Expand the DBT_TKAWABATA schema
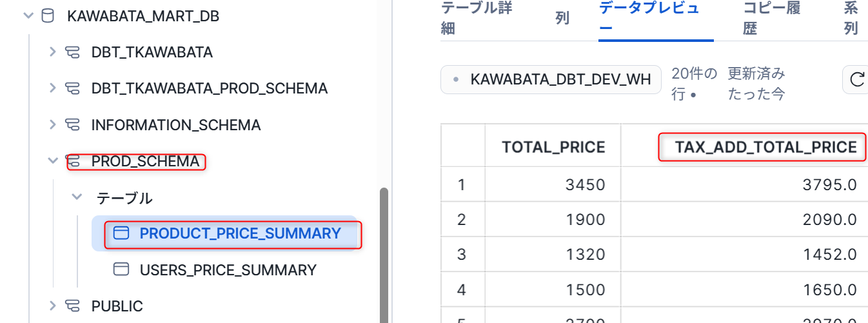Image resolution: width=868 pixels, height=323 pixels. click(x=53, y=52)
